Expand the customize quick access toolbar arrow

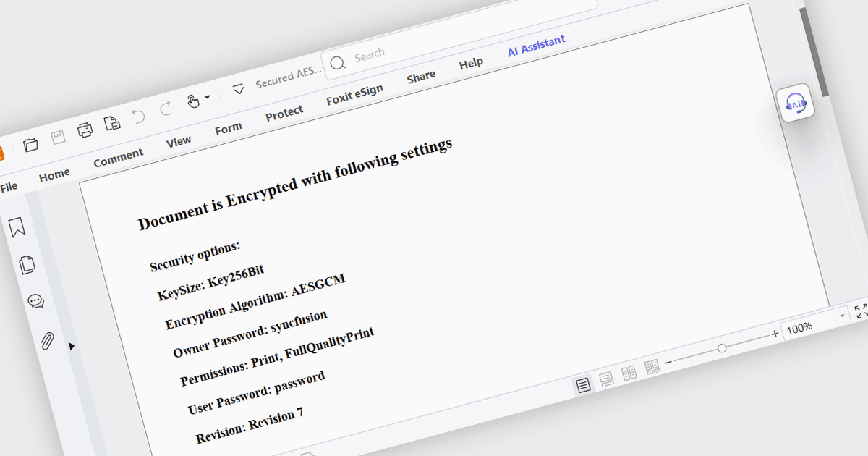238,89
